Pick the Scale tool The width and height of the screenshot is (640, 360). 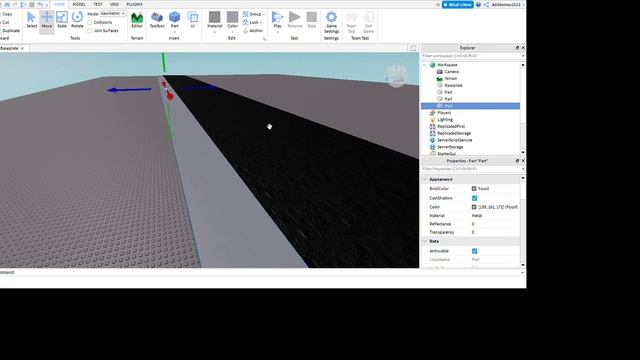coord(62,20)
